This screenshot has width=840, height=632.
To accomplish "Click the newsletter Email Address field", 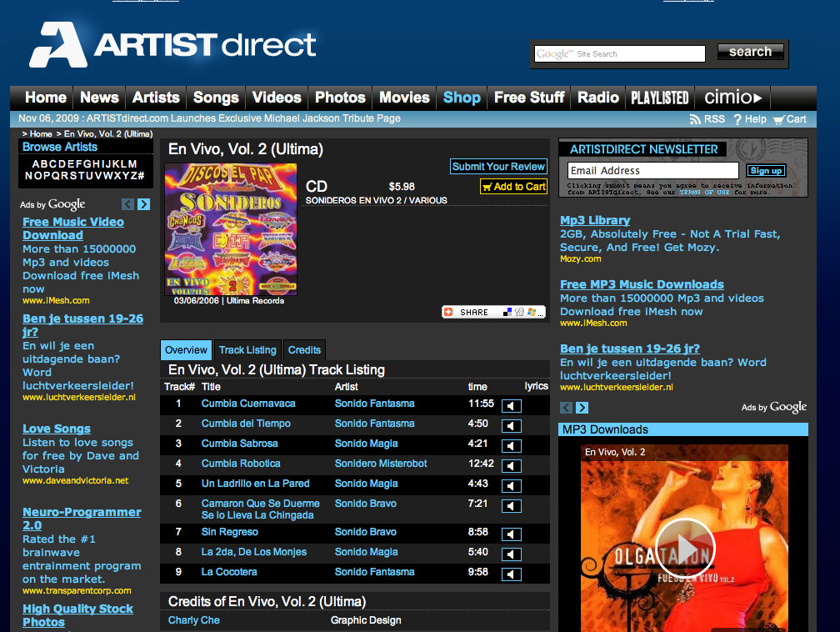I will pos(652,171).
